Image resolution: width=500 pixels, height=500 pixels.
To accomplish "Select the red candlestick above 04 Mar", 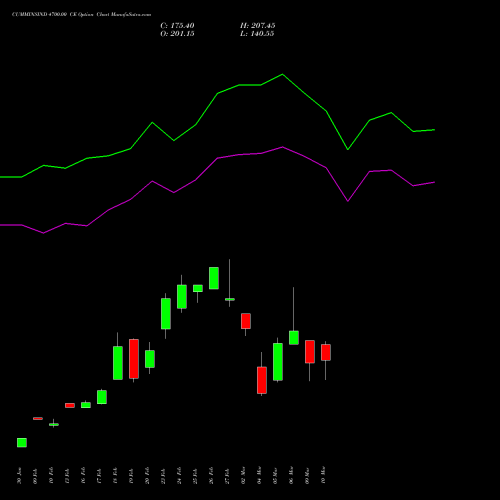I will click(262, 380).
